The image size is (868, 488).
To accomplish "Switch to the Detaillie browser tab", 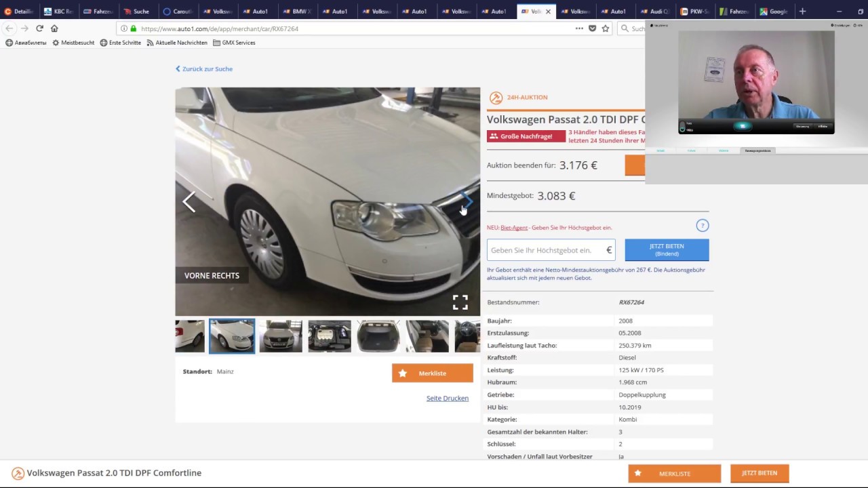I will (19, 11).
